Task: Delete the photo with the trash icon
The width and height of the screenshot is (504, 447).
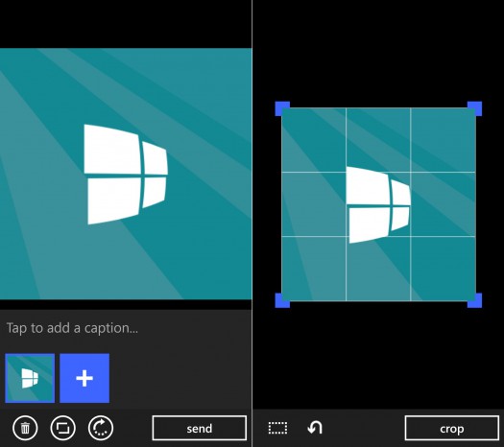Action: click(x=25, y=428)
